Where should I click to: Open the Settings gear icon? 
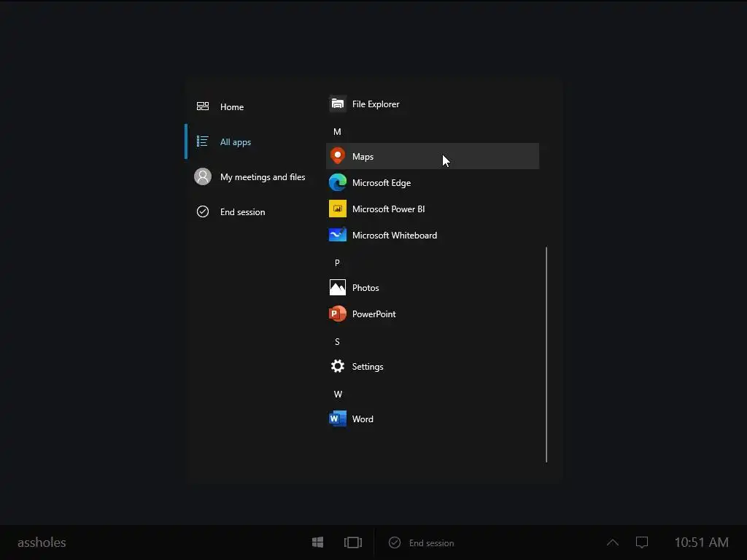coord(337,366)
